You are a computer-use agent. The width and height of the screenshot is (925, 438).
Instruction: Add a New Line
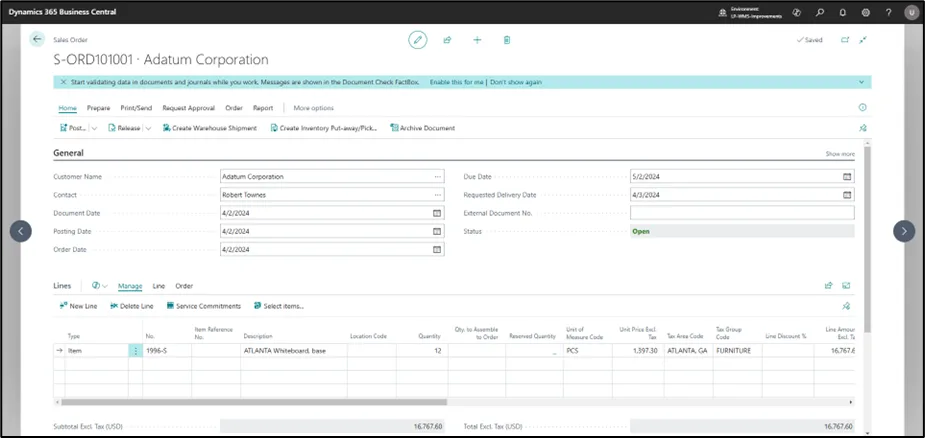78,306
